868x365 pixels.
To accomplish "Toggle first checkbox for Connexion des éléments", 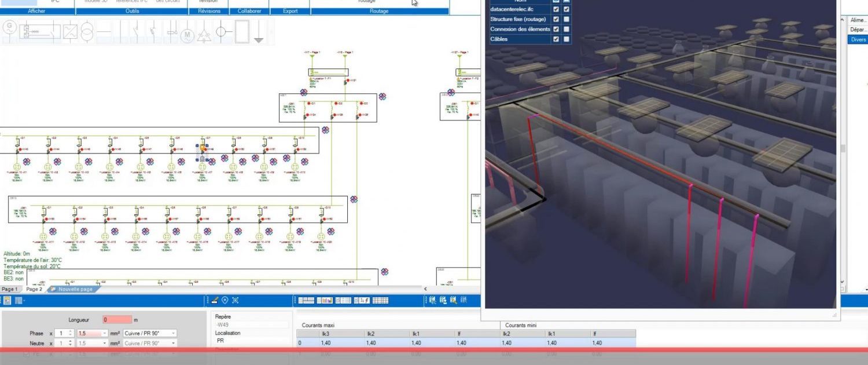I will [x=556, y=29].
